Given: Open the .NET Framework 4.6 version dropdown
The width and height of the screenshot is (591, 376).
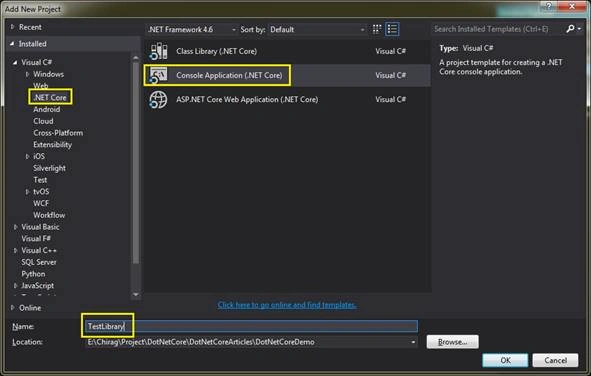Looking at the screenshot, I should pos(191,29).
